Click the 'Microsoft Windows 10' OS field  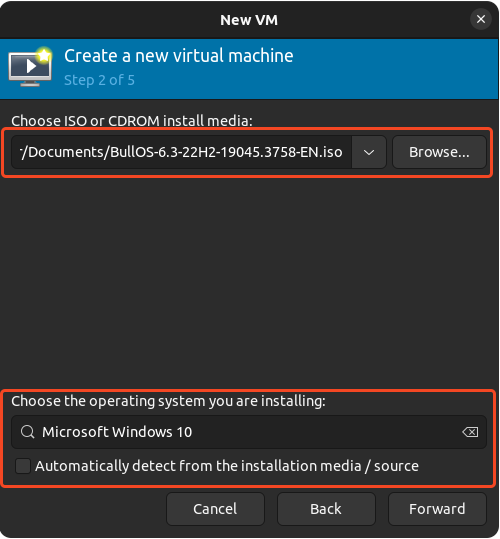[x=249, y=432]
